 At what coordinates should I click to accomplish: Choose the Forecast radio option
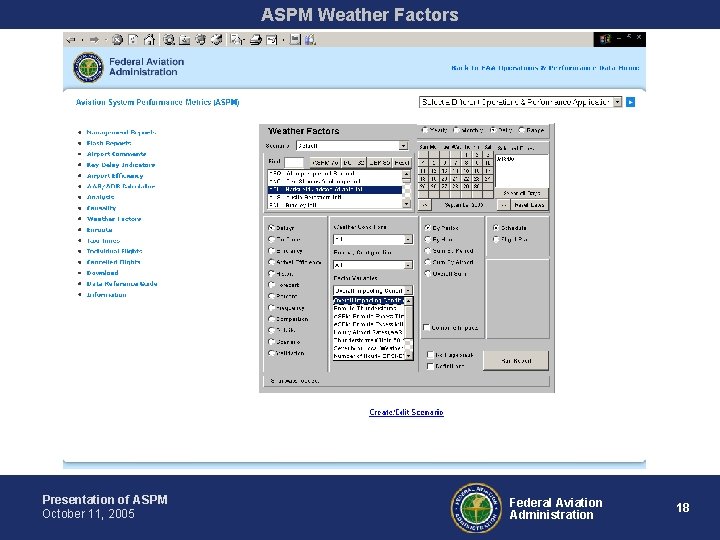coord(271,285)
